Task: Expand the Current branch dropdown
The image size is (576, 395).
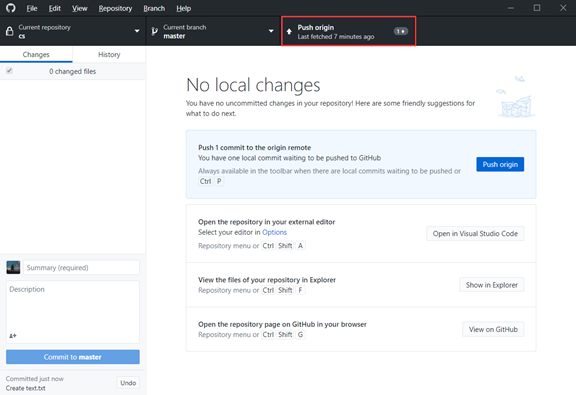Action: click(x=213, y=31)
